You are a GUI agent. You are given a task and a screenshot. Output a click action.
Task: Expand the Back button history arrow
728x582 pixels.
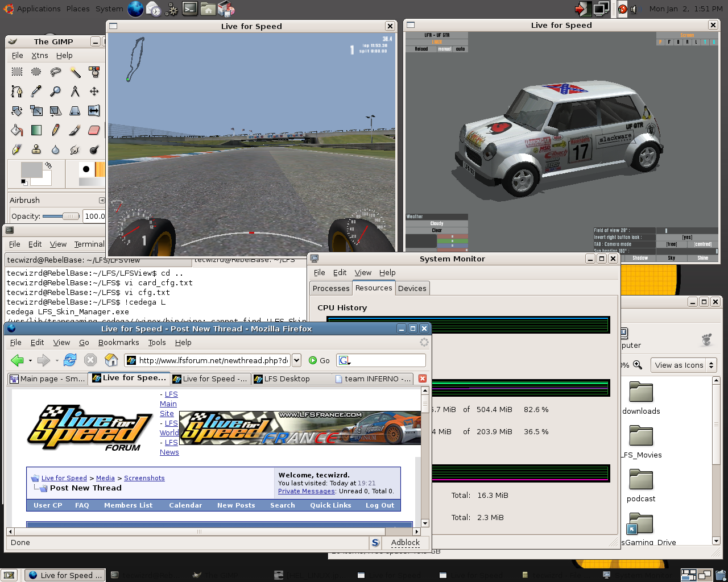tap(30, 360)
